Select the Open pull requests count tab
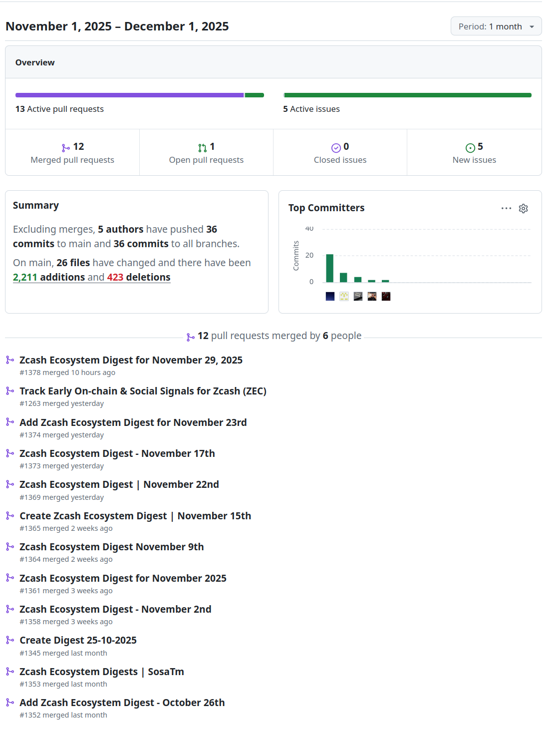The height and width of the screenshot is (751, 560). point(206,153)
